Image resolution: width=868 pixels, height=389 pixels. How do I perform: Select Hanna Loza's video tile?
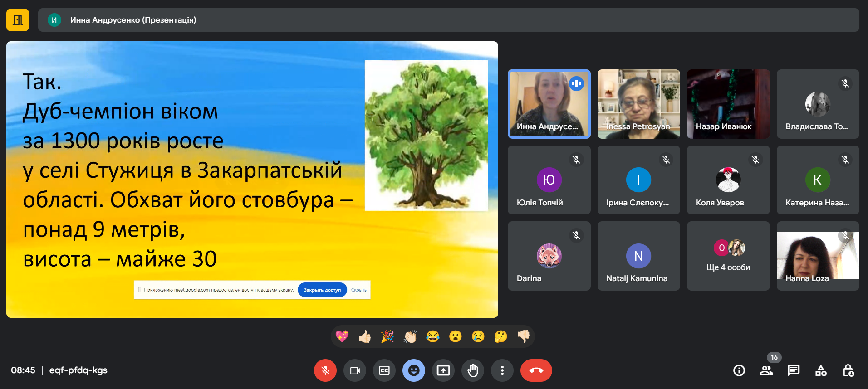818,256
